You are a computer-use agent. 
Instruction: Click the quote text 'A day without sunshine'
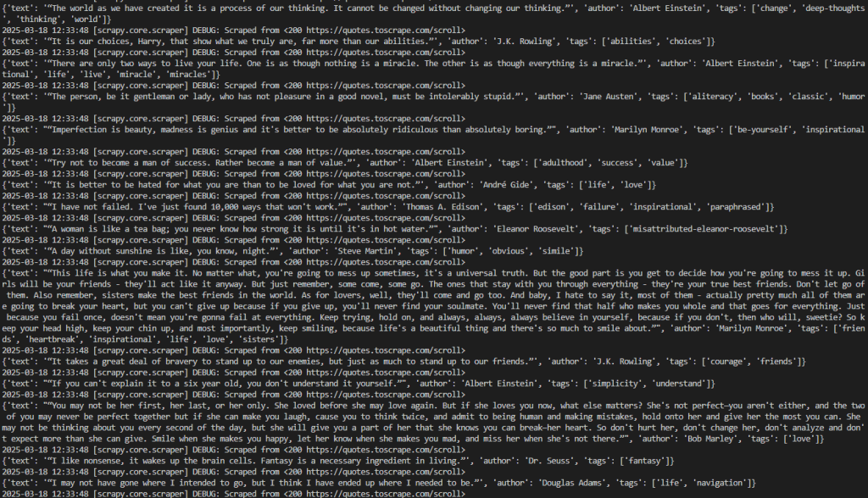pos(98,251)
